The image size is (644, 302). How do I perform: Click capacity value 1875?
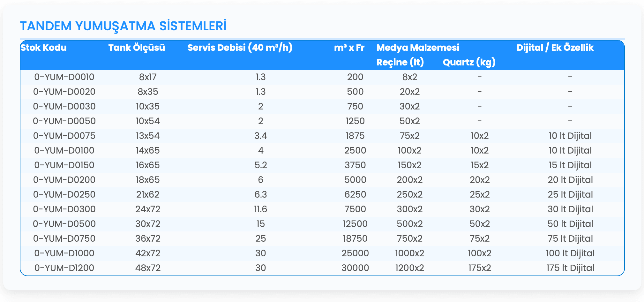click(x=355, y=136)
